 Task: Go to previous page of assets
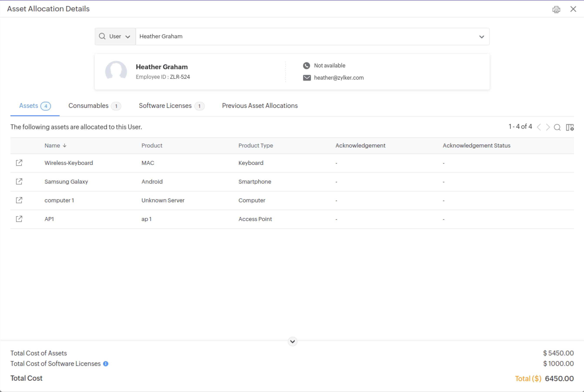(x=539, y=127)
